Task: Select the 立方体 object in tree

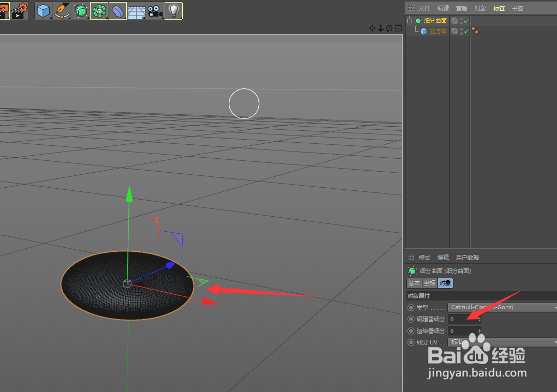Action: click(438, 31)
